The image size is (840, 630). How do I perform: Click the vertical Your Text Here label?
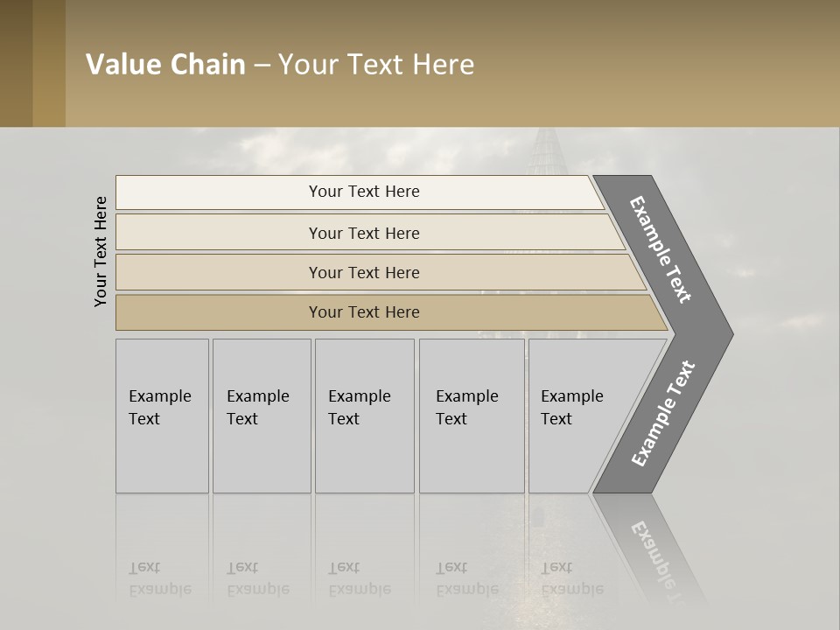[x=101, y=251]
